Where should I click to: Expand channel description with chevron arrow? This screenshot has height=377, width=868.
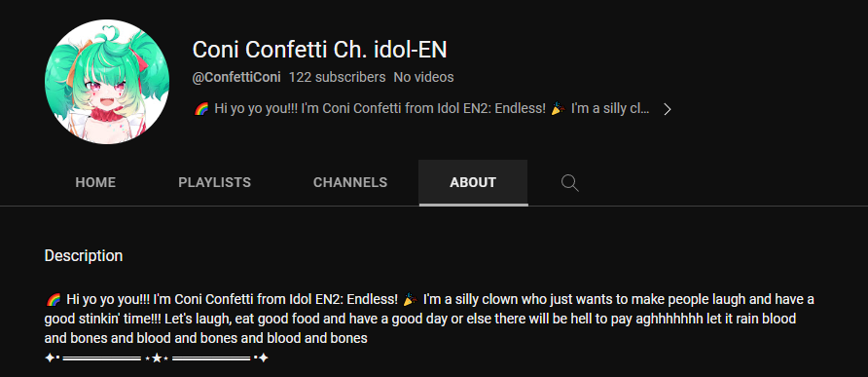pyautogui.click(x=667, y=109)
